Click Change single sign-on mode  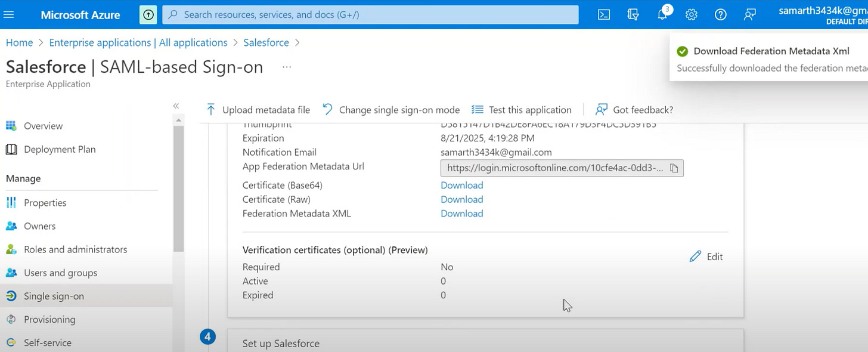390,110
